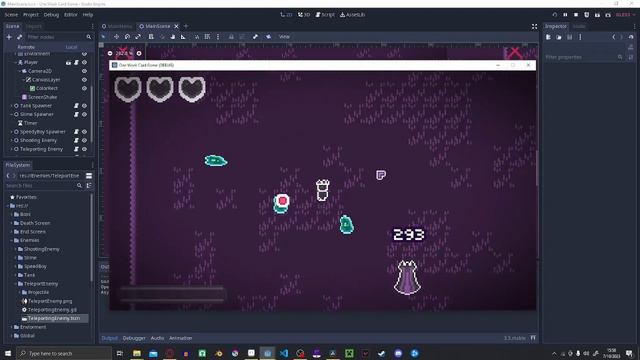This screenshot has height=360, width=640.
Task: Open the Project menu
Action: click(31, 15)
